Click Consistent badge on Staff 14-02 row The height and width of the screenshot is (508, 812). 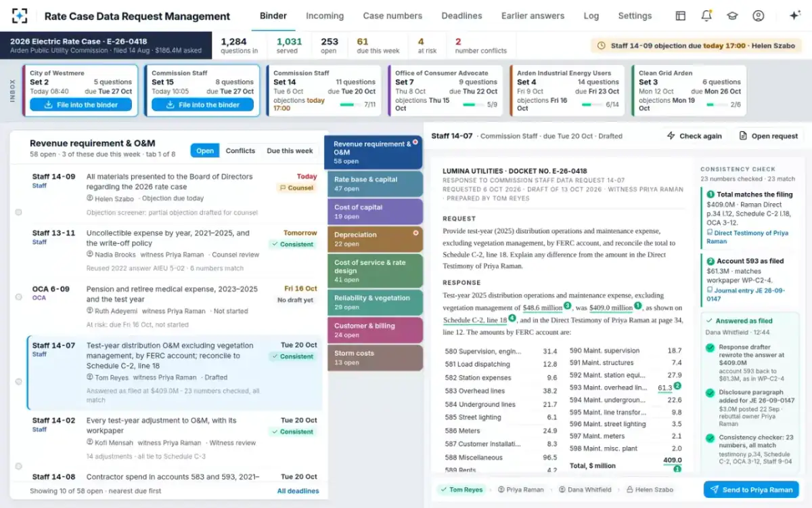(x=292, y=431)
